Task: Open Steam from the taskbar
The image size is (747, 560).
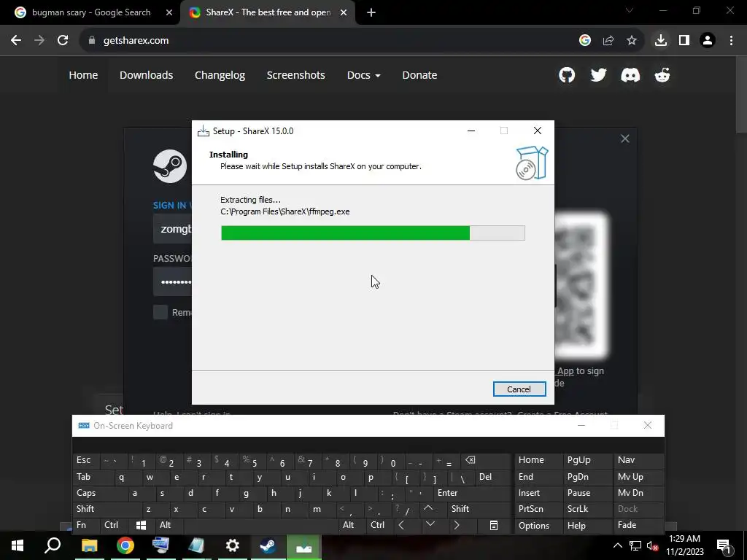Action: 268,545
